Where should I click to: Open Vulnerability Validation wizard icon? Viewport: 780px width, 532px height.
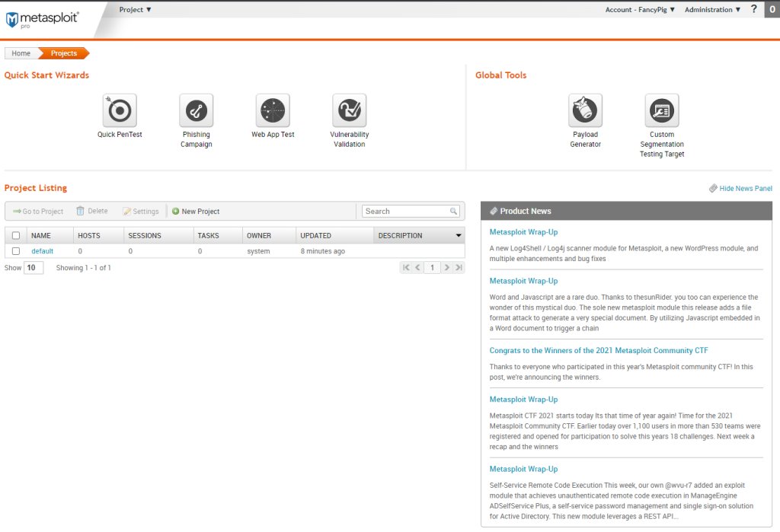(x=350, y=110)
